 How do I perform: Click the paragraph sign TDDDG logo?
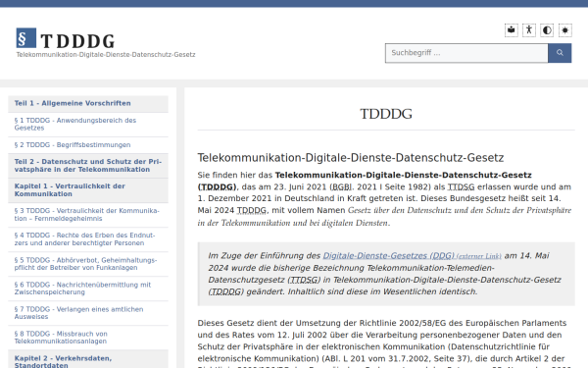(26, 38)
